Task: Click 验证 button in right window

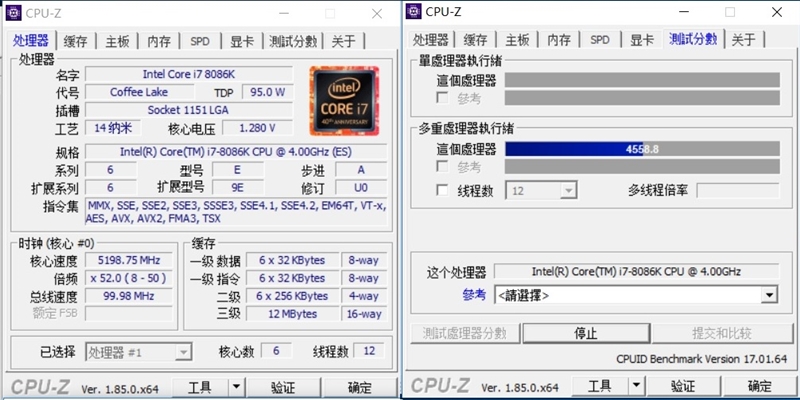Action: (683, 386)
